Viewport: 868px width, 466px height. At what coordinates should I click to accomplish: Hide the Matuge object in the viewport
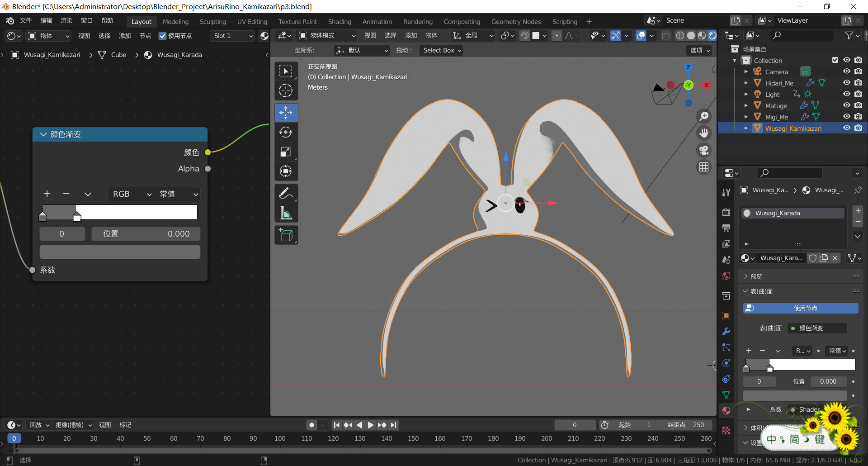846,105
